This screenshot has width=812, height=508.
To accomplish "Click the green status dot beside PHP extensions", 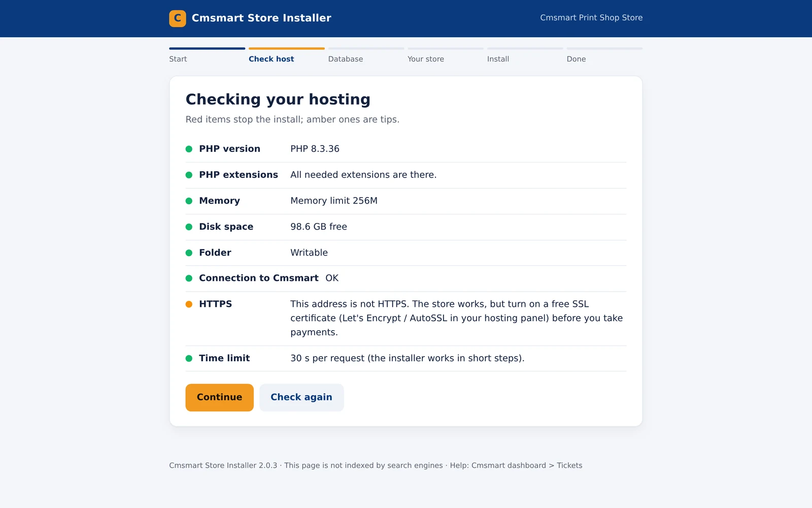I will [x=189, y=175].
